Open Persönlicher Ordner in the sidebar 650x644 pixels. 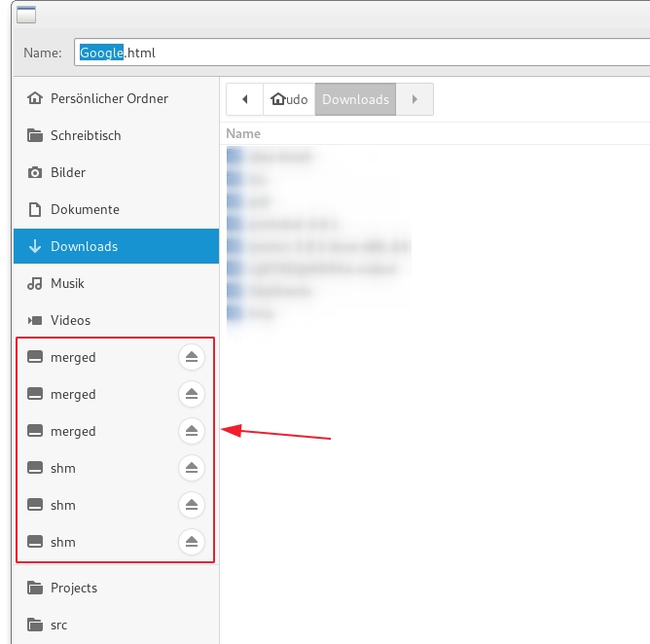109,98
